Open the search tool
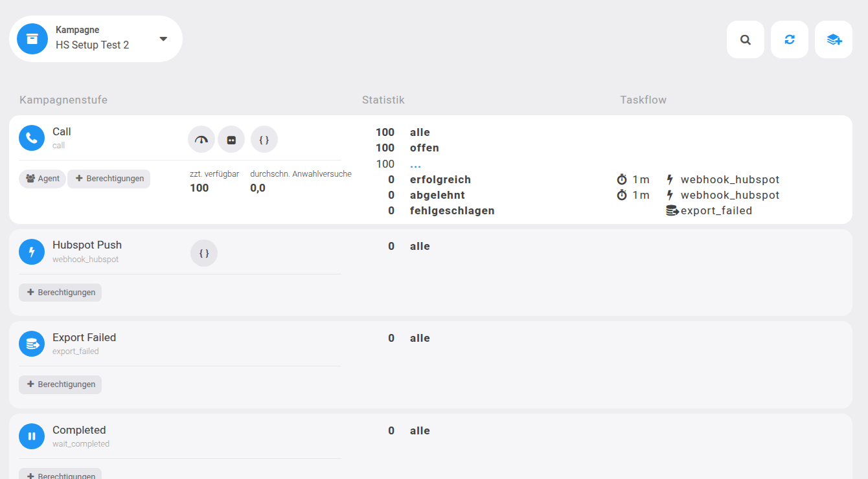 coord(746,39)
